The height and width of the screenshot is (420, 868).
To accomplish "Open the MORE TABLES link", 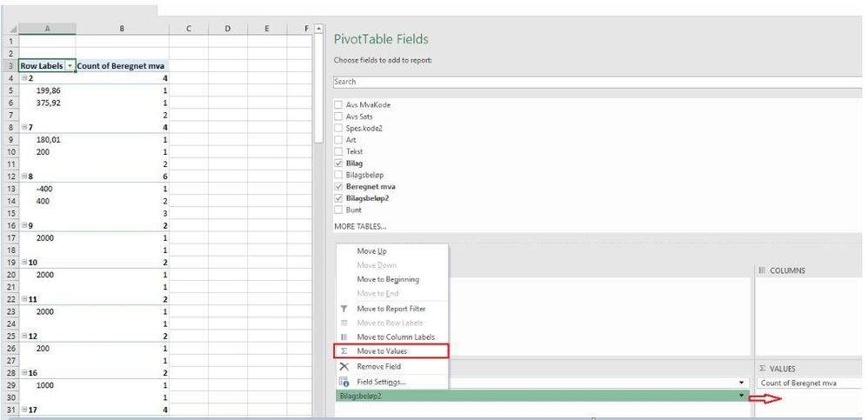I will click(x=360, y=226).
